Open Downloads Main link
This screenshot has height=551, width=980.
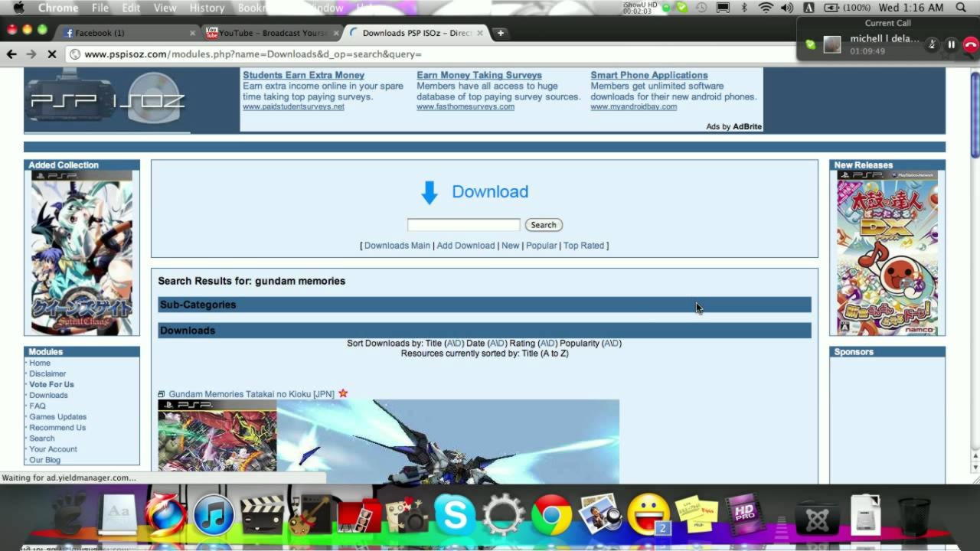click(397, 246)
